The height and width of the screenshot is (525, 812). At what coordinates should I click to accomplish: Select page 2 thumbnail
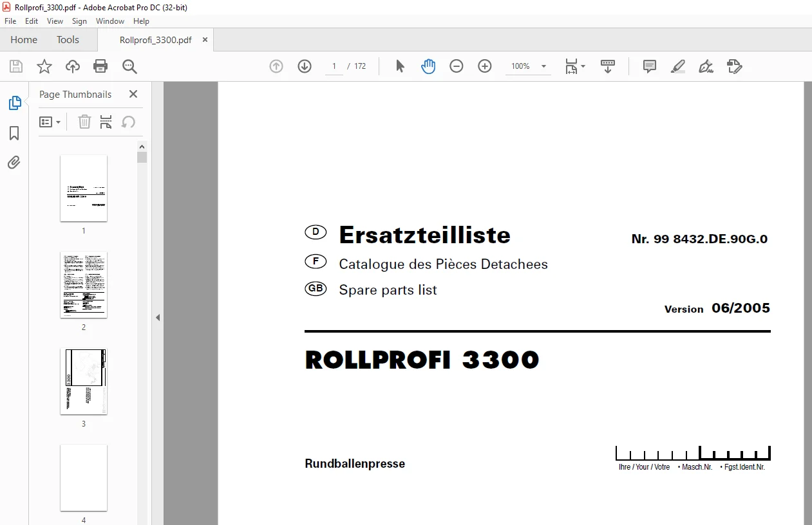point(84,285)
